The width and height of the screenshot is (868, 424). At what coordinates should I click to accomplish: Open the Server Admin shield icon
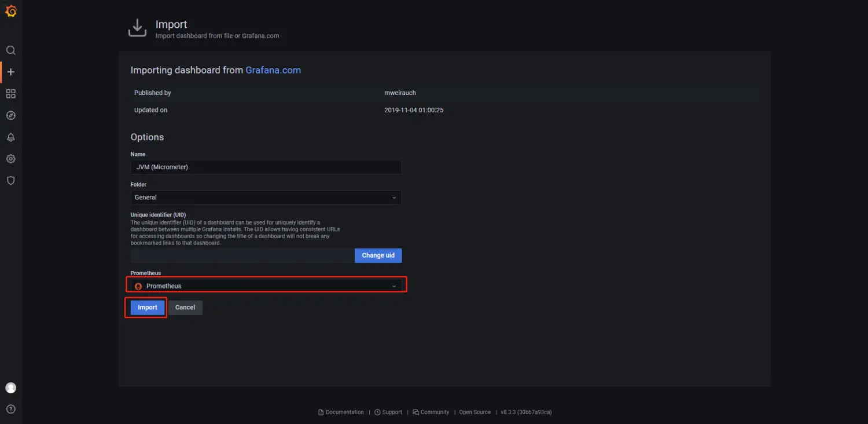point(10,181)
